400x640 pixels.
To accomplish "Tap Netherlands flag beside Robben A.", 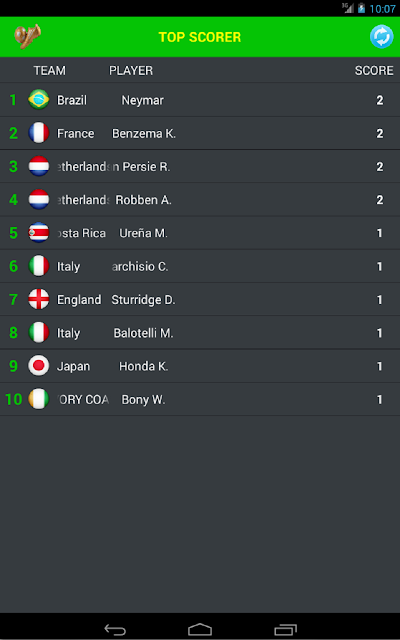I will (39, 200).
